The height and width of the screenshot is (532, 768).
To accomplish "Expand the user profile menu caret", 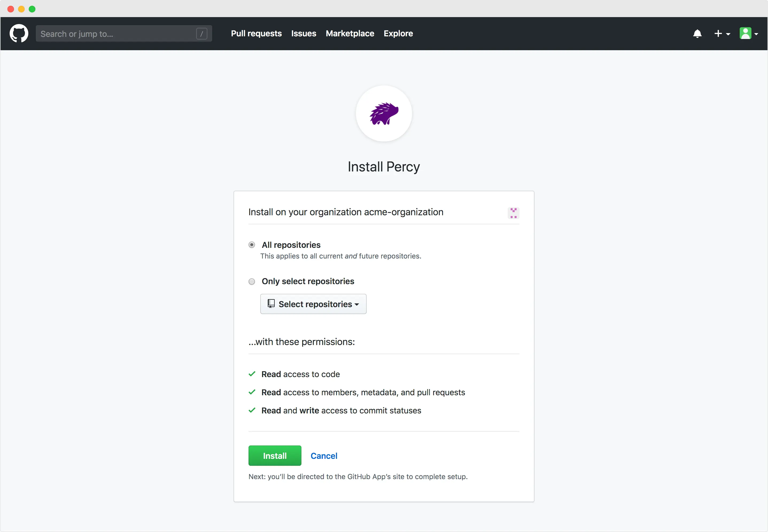I will (756, 34).
